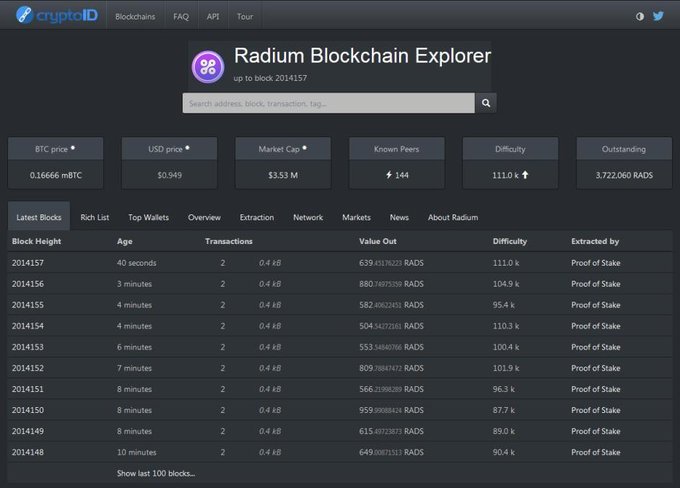Open block 2014151 link
The width and height of the screenshot is (680, 488).
tap(28, 389)
